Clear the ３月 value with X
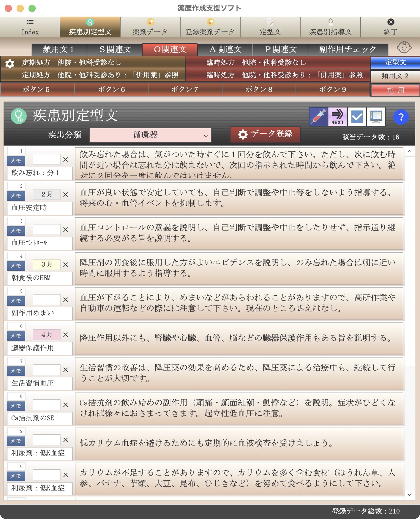 coord(66,265)
